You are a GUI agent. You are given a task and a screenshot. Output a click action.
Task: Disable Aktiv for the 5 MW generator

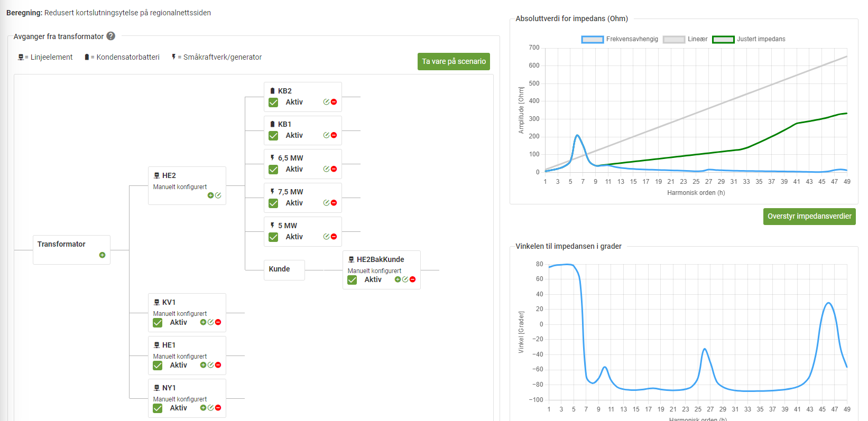(x=273, y=237)
